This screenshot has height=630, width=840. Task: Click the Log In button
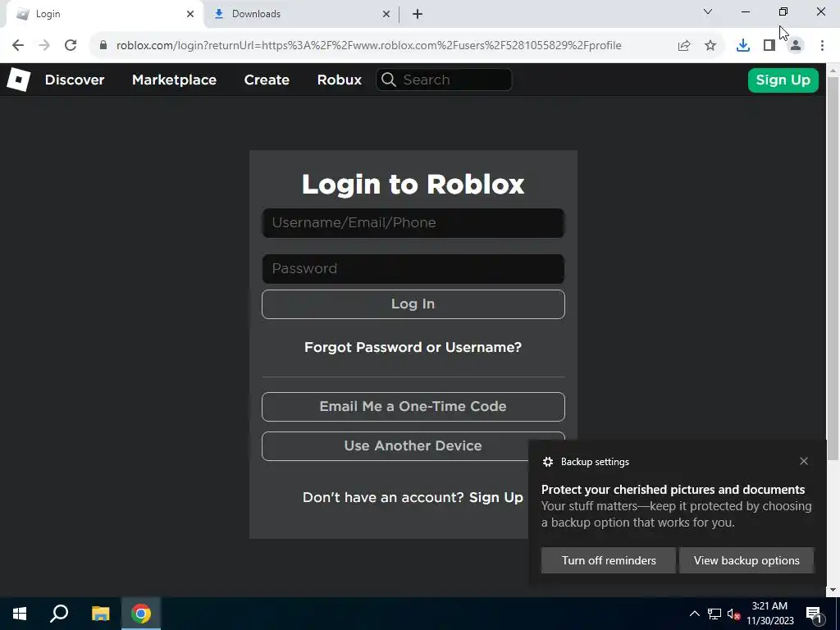[x=413, y=304]
